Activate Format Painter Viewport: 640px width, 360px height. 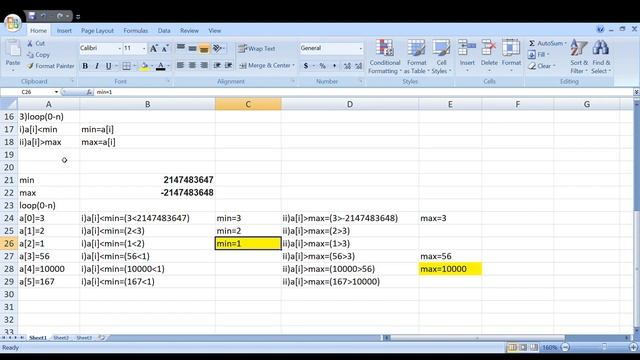pyautogui.click(x=51, y=66)
